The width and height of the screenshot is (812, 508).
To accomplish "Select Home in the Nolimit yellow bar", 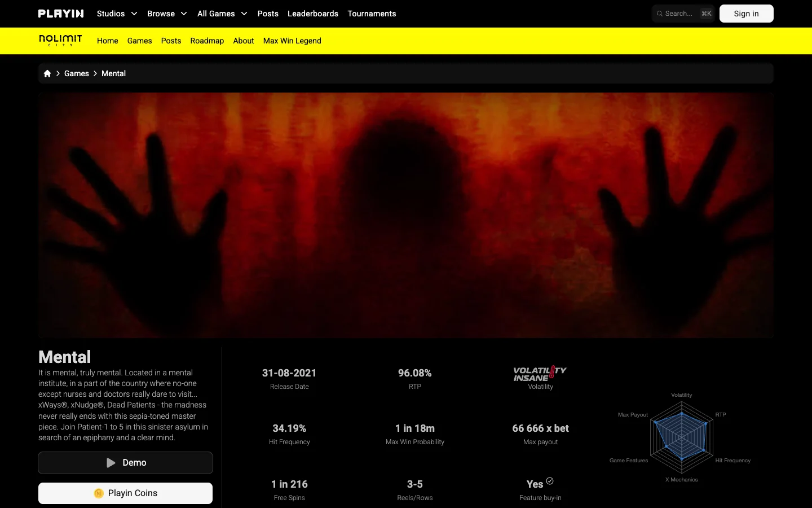I will [108, 41].
